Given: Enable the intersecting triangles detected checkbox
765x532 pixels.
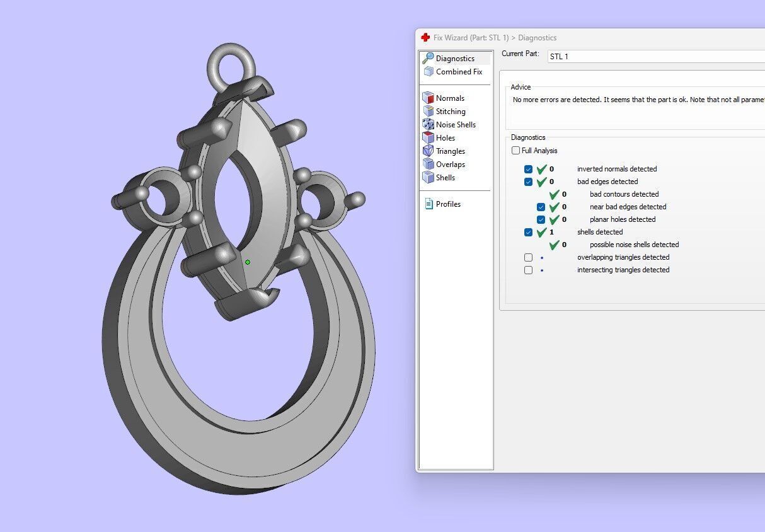Looking at the screenshot, I should coord(528,270).
